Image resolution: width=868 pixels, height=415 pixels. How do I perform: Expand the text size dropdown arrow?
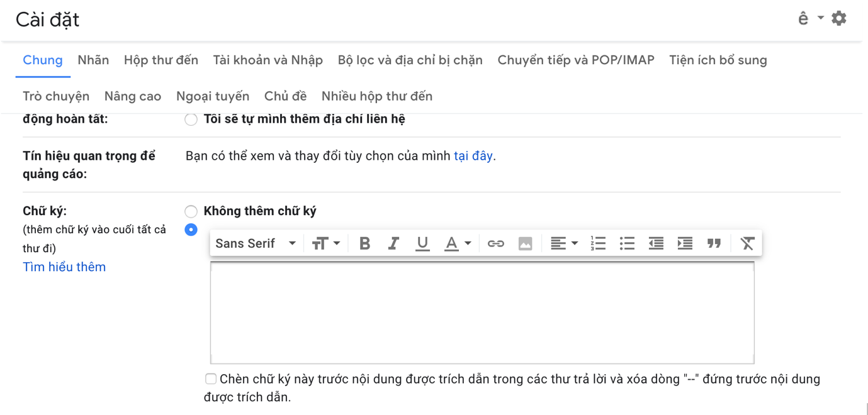(337, 243)
